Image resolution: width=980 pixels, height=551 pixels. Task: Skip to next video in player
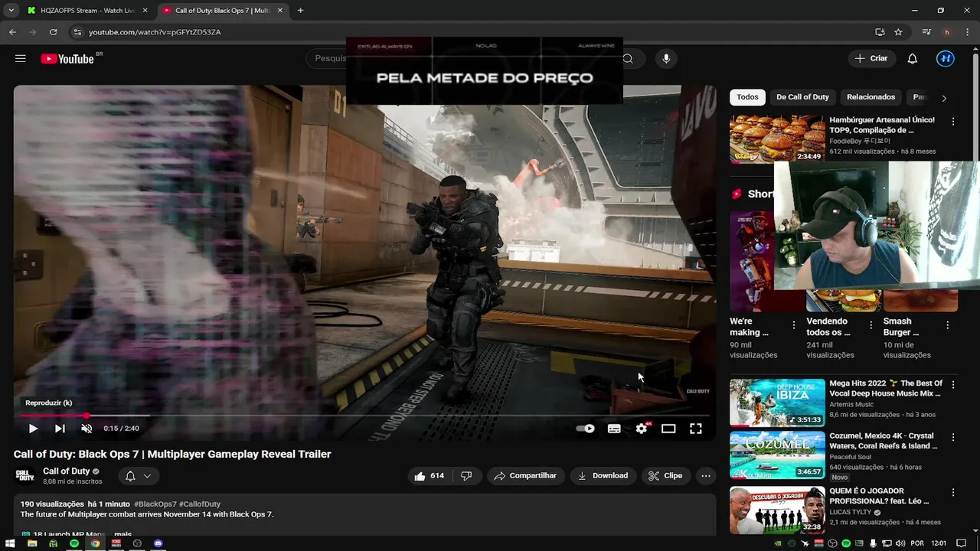[x=60, y=429]
